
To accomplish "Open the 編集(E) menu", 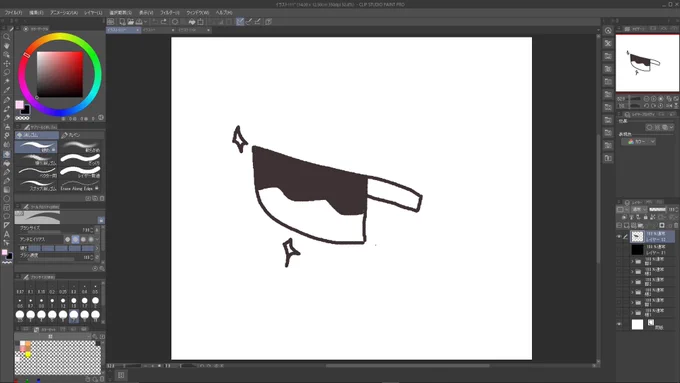I will coord(36,13).
